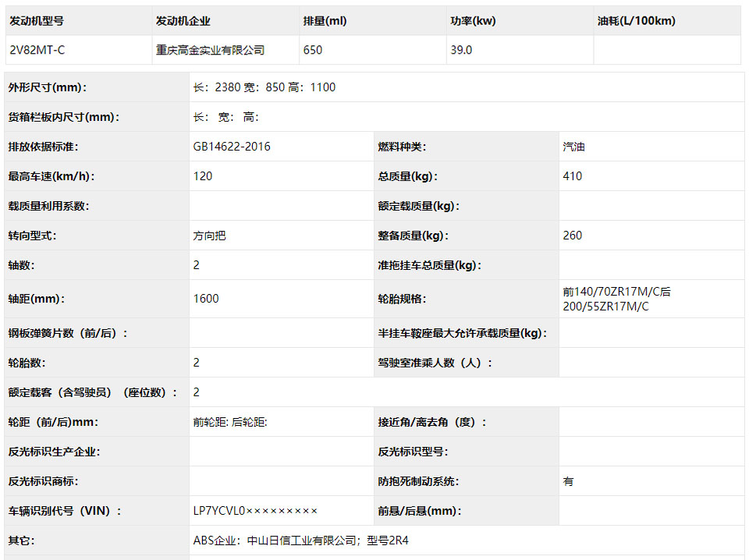Click the tire specification value cell
Screen dimensions: 749x560
coord(616,299)
